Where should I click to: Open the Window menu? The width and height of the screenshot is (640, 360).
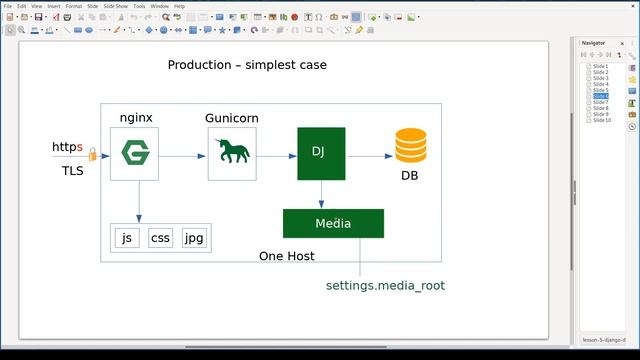(x=160, y=6)
